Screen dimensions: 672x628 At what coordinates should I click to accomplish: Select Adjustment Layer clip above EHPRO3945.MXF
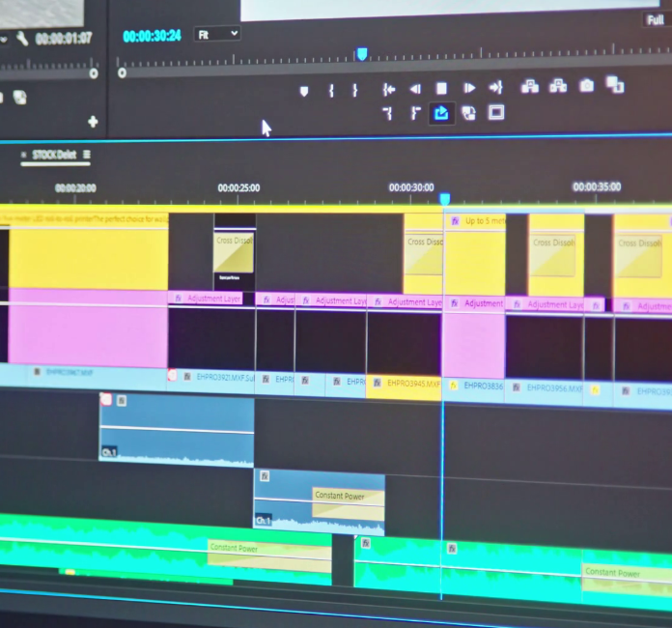pos(405,302)
